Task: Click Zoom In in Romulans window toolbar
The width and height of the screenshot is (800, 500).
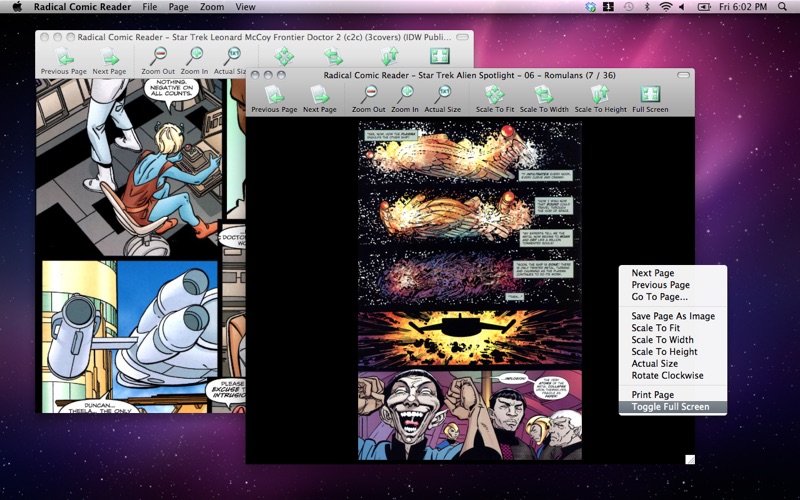Action: [405, 99]
